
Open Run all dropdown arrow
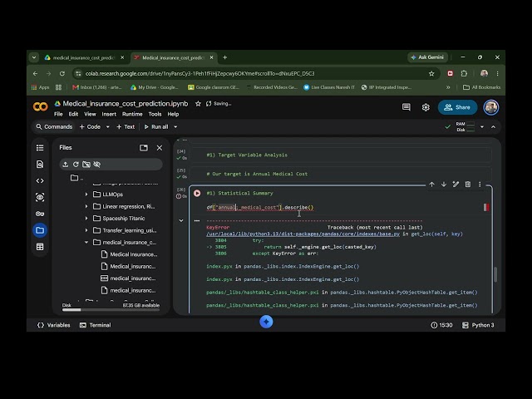[x=175, y=127]
